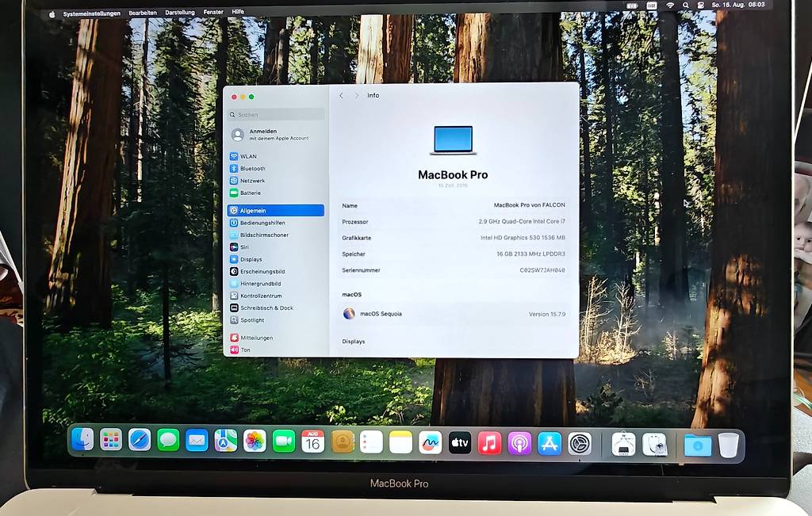
Task: Open Photos from the Dock
Action: coord(255,441)
